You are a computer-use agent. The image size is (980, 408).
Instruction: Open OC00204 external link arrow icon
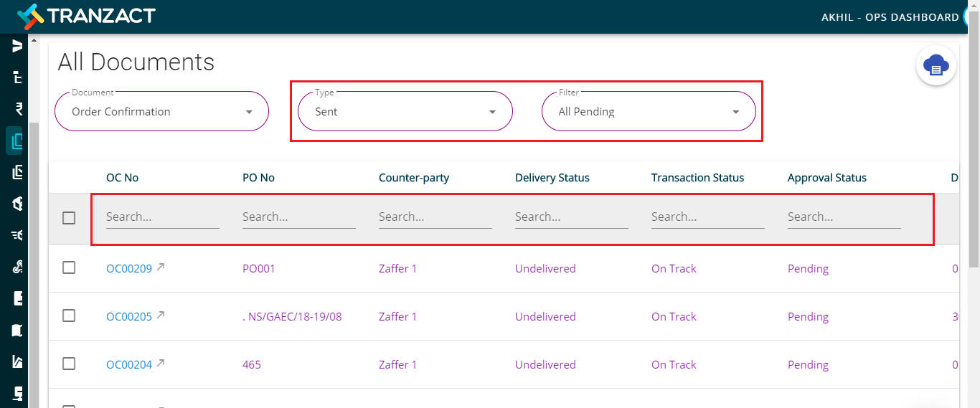(x=161, y=363)
